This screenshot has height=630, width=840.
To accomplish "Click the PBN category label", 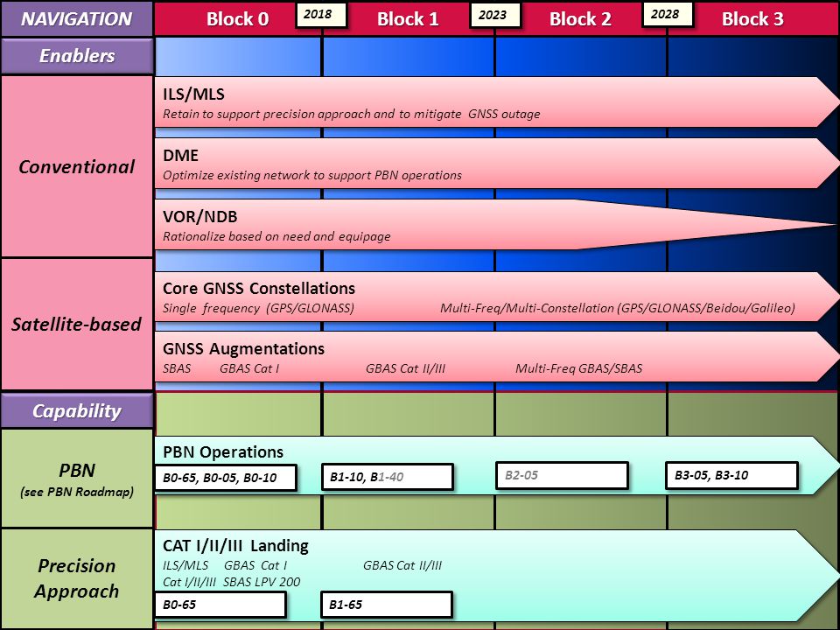I will pyautogui.click(x=77, y=470).
